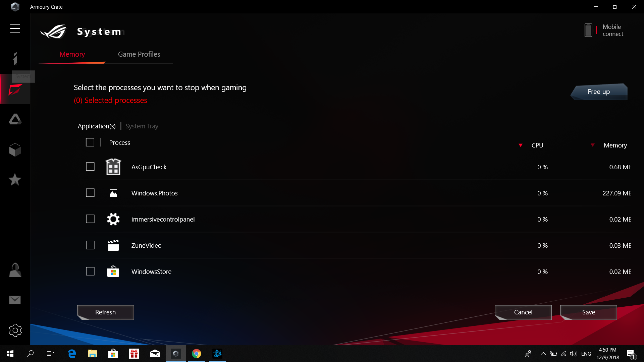Click the 227.09 MB memory value

(x=616, y=193)
